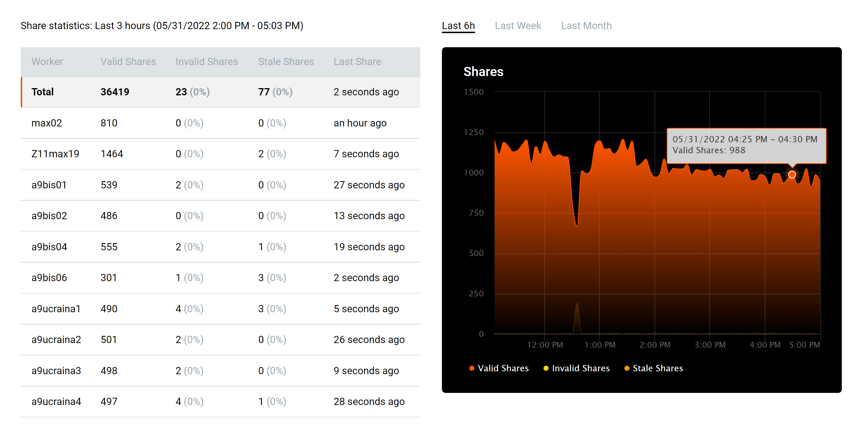Select the Last 6h tab

pyautogui.click(x=458, y=26)
